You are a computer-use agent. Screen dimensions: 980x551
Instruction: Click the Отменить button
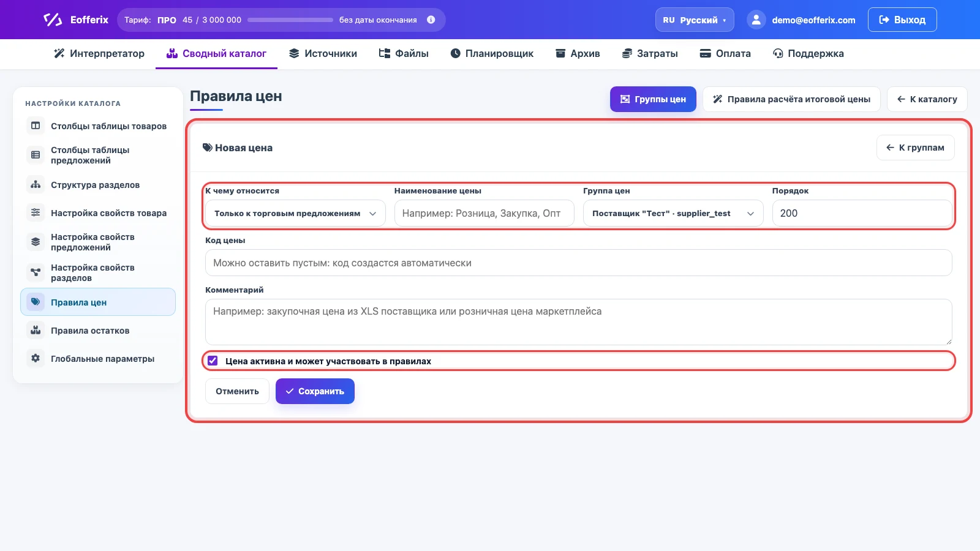click(237, 391)
